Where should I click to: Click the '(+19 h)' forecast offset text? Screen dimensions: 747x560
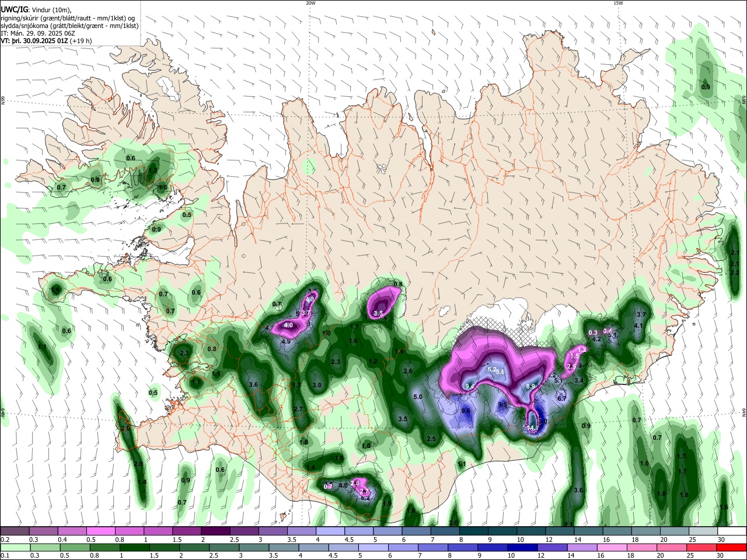click(x=81, y=41)
